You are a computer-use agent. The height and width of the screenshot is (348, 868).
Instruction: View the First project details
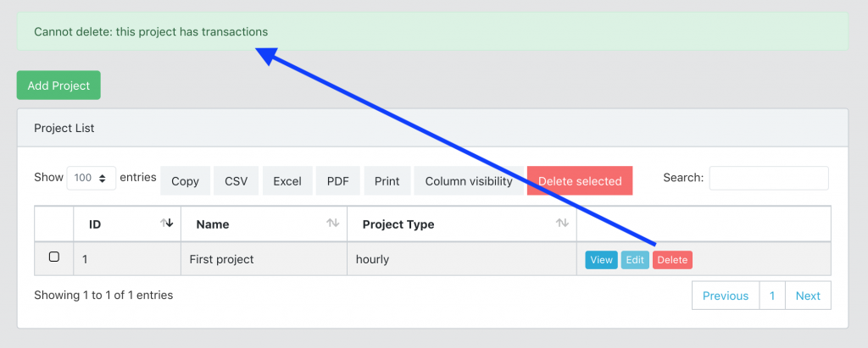[x=602, y=260]
